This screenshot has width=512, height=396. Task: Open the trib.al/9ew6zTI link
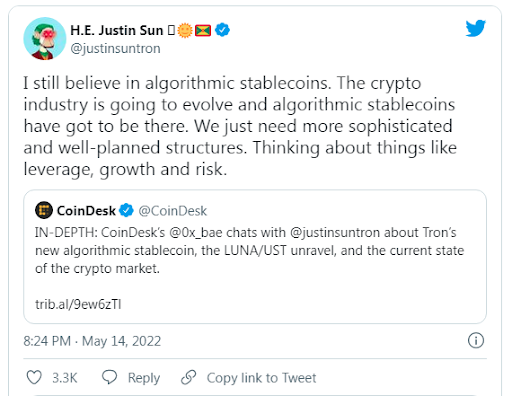point(78,304)
